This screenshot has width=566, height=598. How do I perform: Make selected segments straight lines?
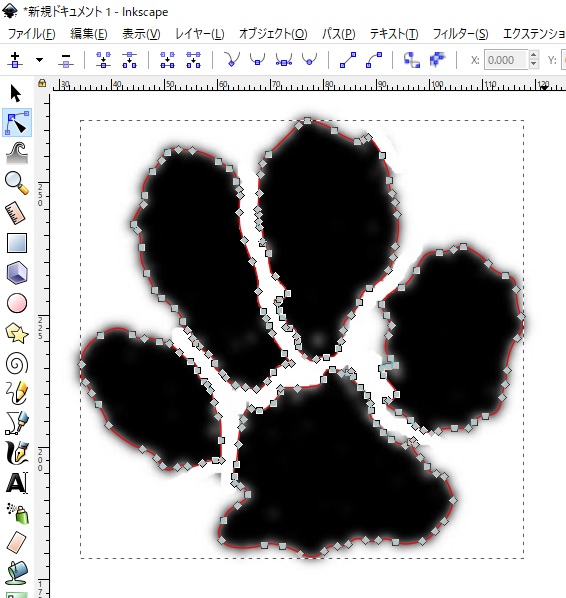tap(348, 60)
